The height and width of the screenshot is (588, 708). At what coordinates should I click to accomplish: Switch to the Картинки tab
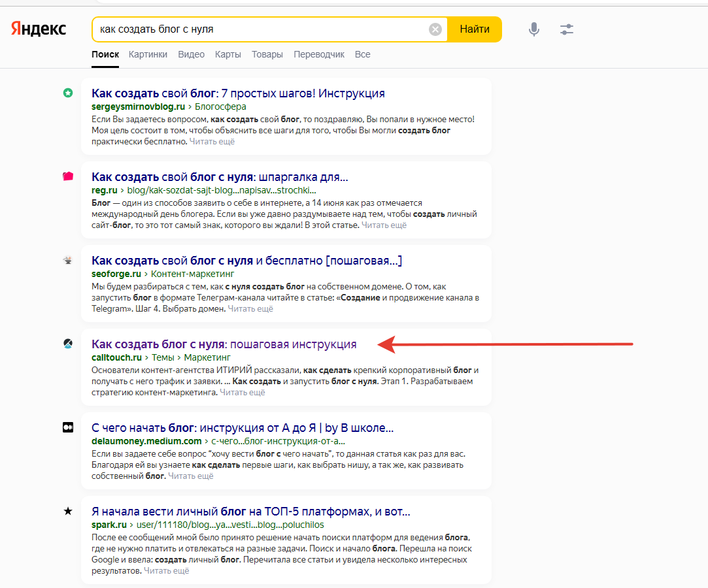pyautogui.click(x=148, y=54)
